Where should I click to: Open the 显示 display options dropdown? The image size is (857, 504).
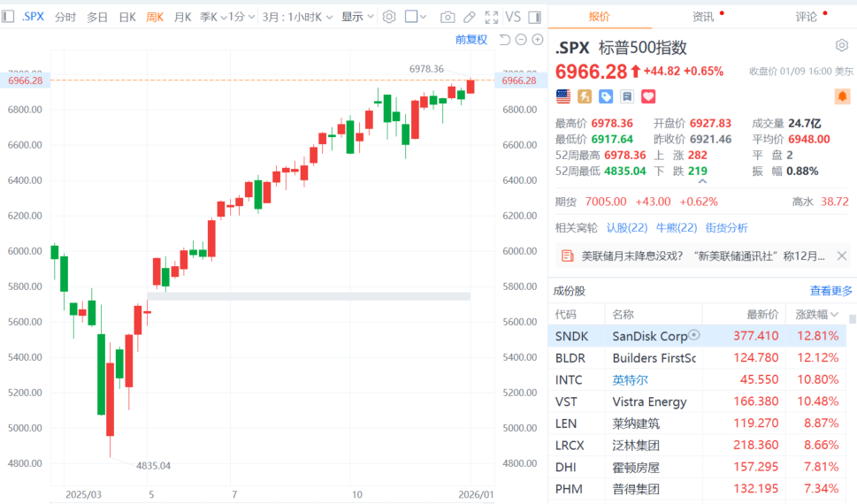(357, 17)
